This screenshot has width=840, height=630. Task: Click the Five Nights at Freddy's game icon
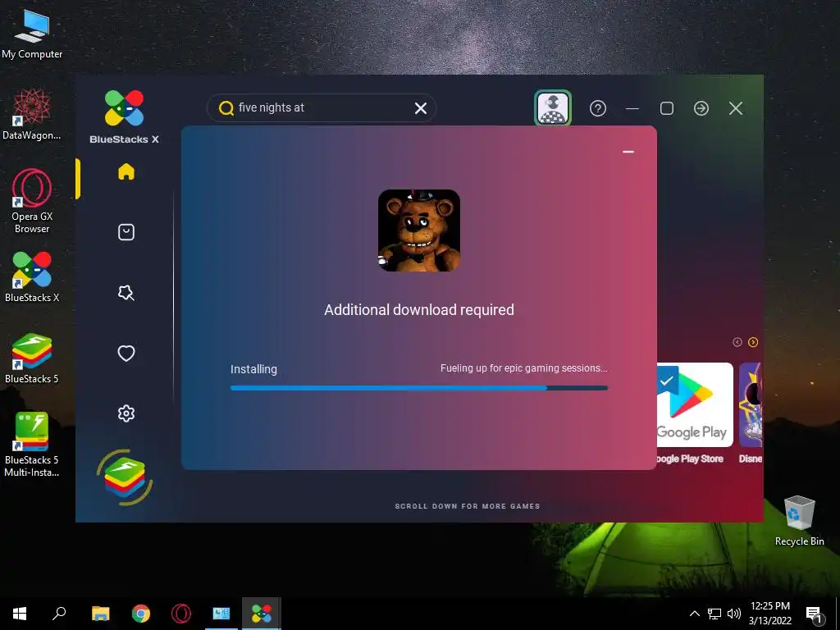tap(419, 231)
